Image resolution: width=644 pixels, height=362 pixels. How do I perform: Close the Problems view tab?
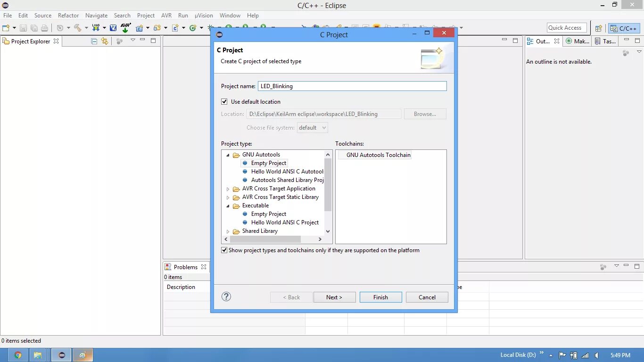point(204,267)
